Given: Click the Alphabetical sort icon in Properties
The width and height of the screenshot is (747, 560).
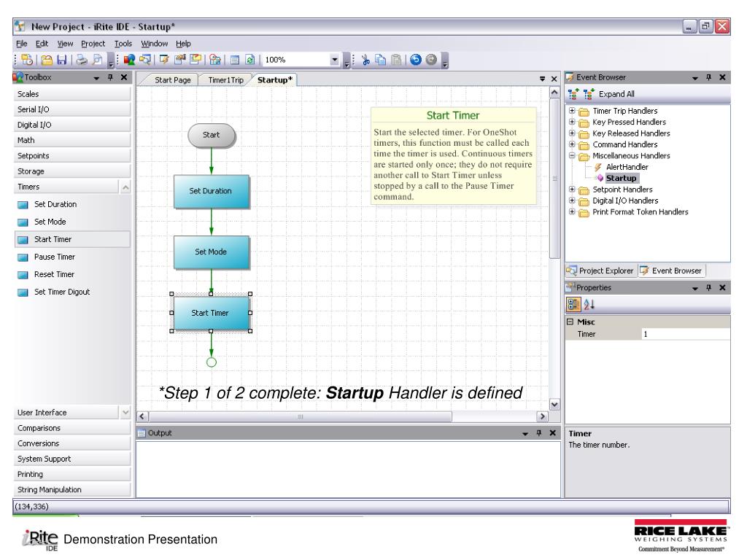Looking at the screenshot, I should click(x=589, y=304).
